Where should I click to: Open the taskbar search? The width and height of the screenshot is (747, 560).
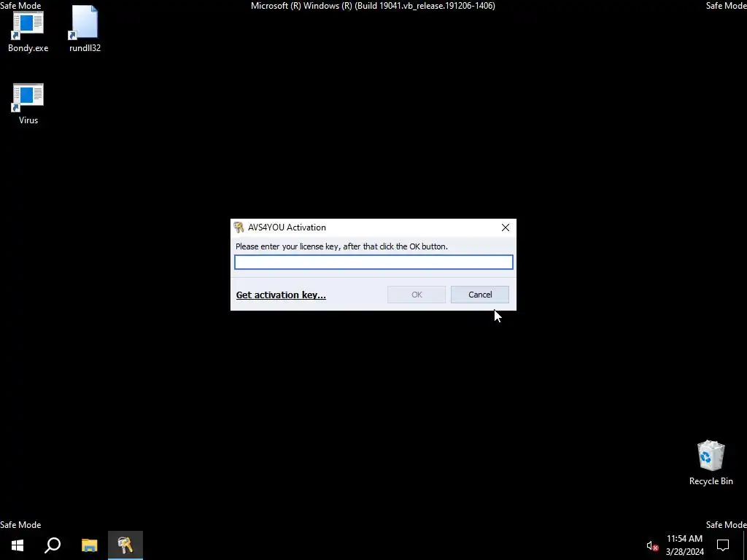tap(53, 545)
